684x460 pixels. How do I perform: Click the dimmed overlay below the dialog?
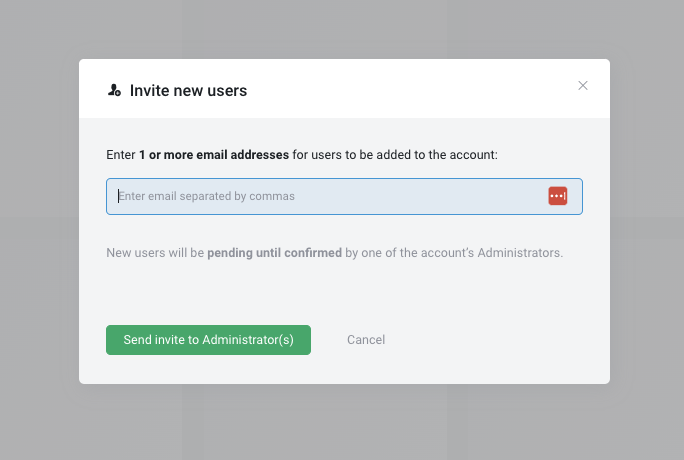click(342, 422)
